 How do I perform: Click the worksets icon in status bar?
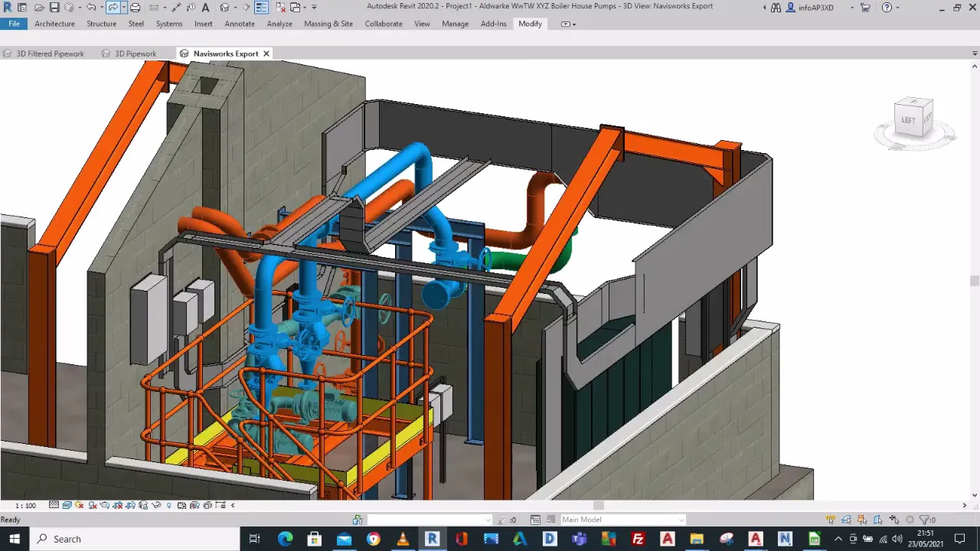[x=358, y=520]
